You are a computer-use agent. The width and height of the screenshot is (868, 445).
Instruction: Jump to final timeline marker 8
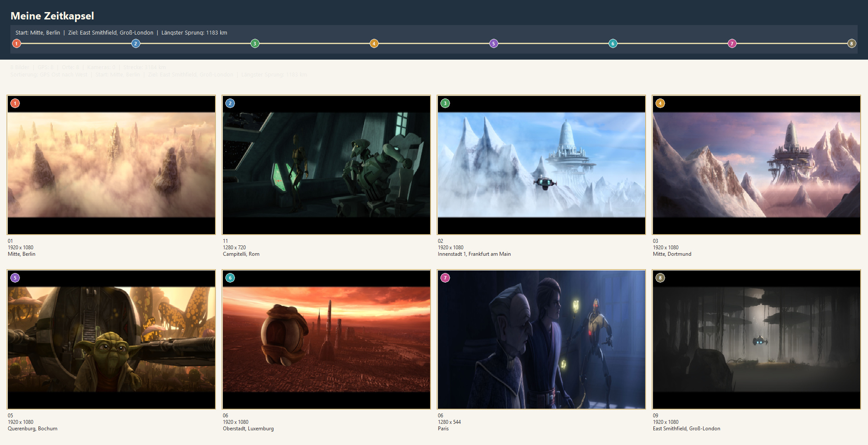pyautogui.click(x=852, y=43)
